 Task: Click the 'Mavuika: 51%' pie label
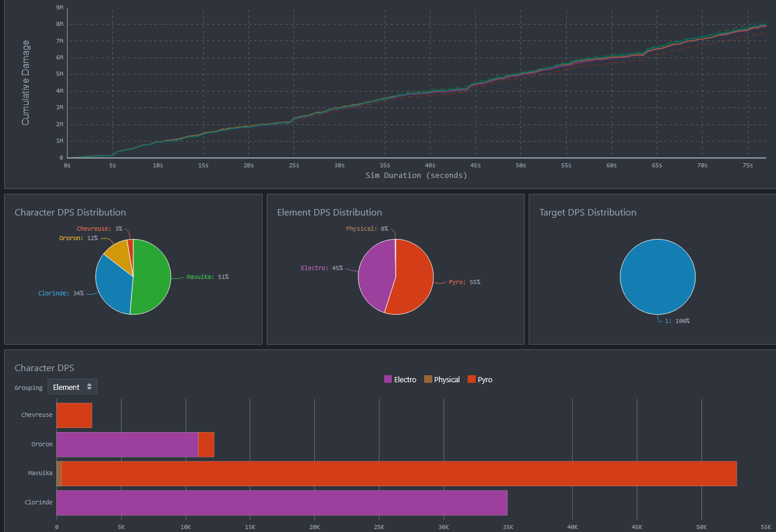click(207, 277)
